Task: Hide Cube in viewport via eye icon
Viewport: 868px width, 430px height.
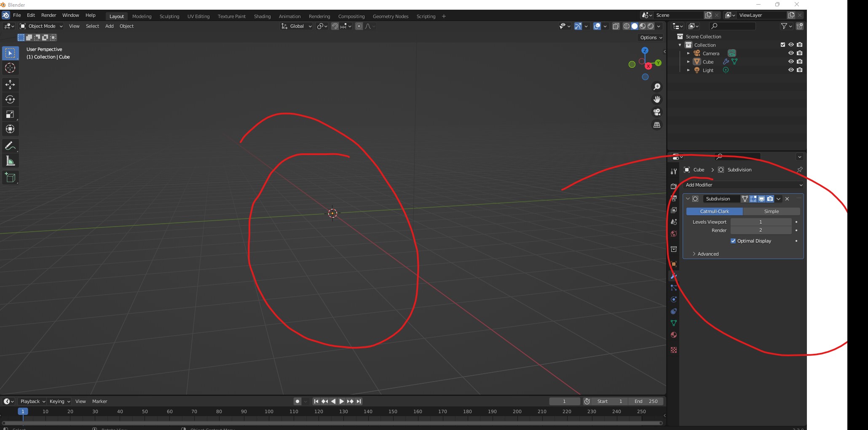Action: coord(791,61)
